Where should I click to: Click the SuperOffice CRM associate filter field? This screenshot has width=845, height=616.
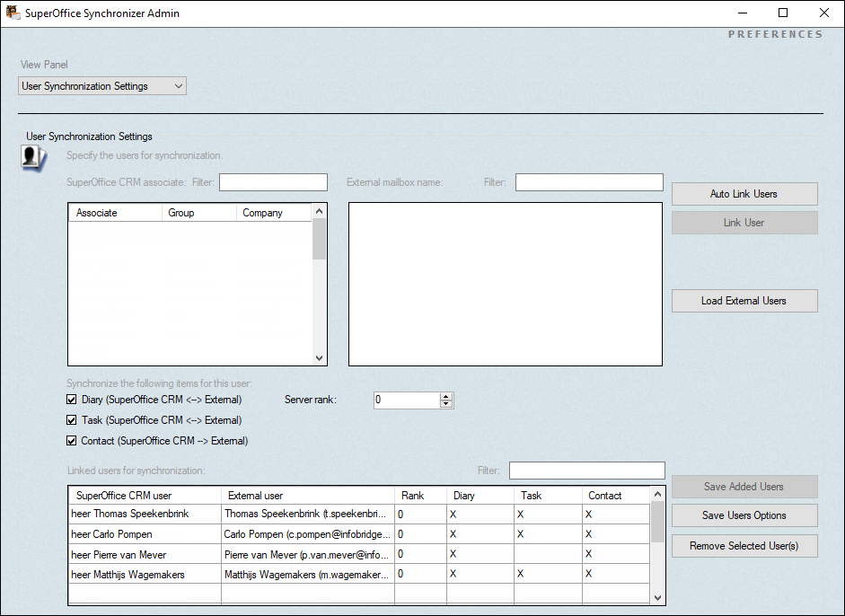[273, 182]
